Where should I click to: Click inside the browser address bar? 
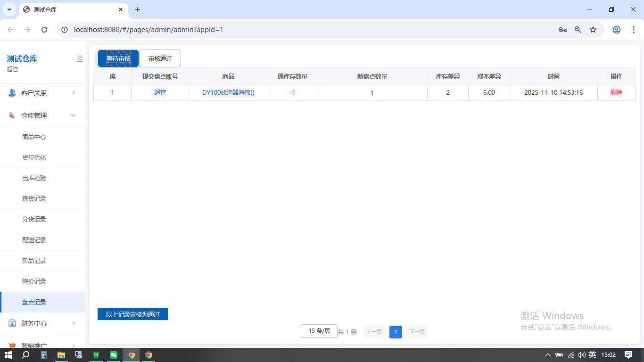point(283,29)
